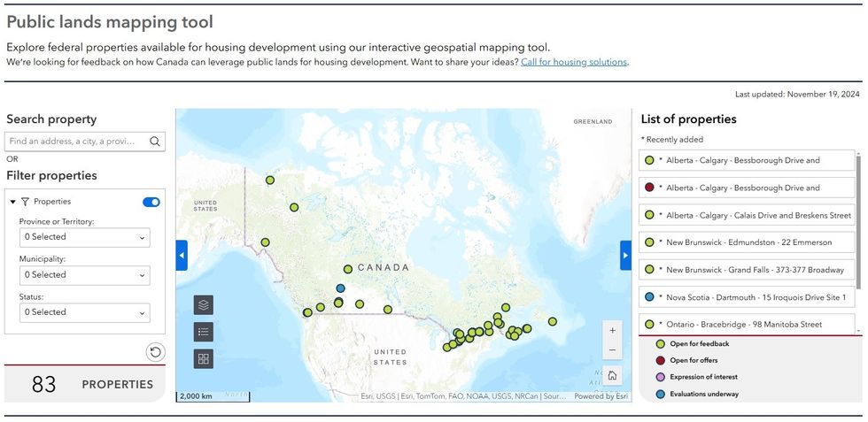Collapse the right properties list panel arrow
868x422 pixels.
pos(625,256)
